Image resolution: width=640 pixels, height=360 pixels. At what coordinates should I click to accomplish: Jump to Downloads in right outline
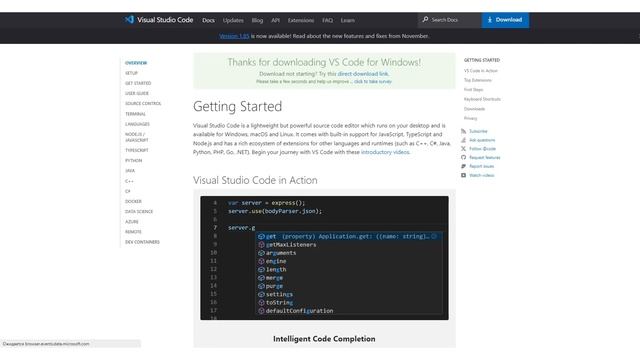click(x=474, y=109)
